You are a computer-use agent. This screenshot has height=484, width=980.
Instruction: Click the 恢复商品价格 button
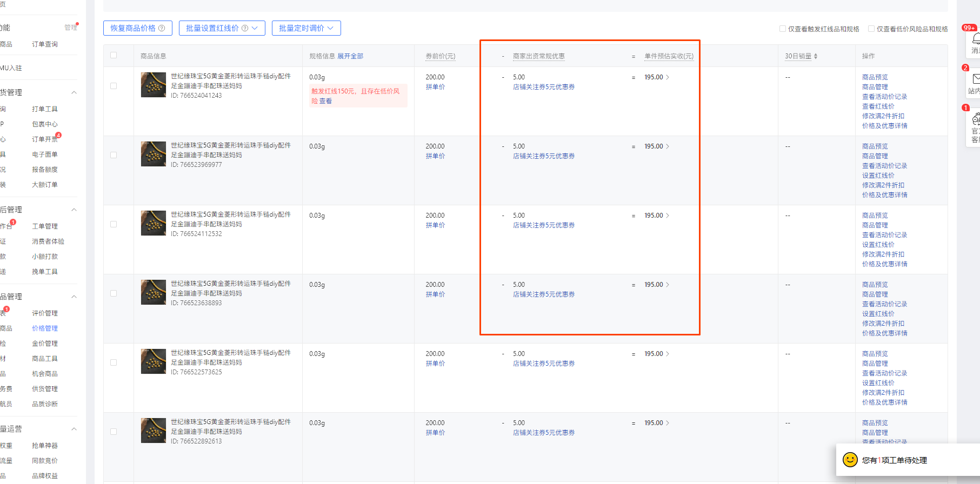pos(133,28)
